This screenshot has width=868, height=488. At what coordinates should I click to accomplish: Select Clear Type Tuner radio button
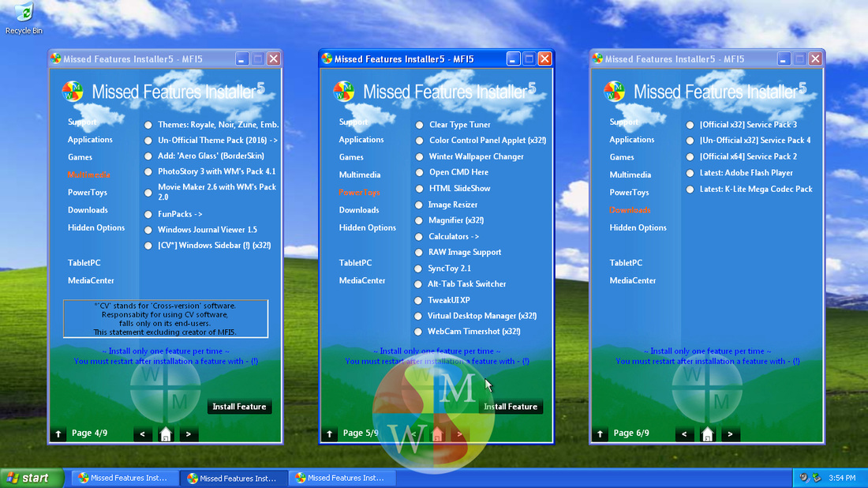point(420,126)
